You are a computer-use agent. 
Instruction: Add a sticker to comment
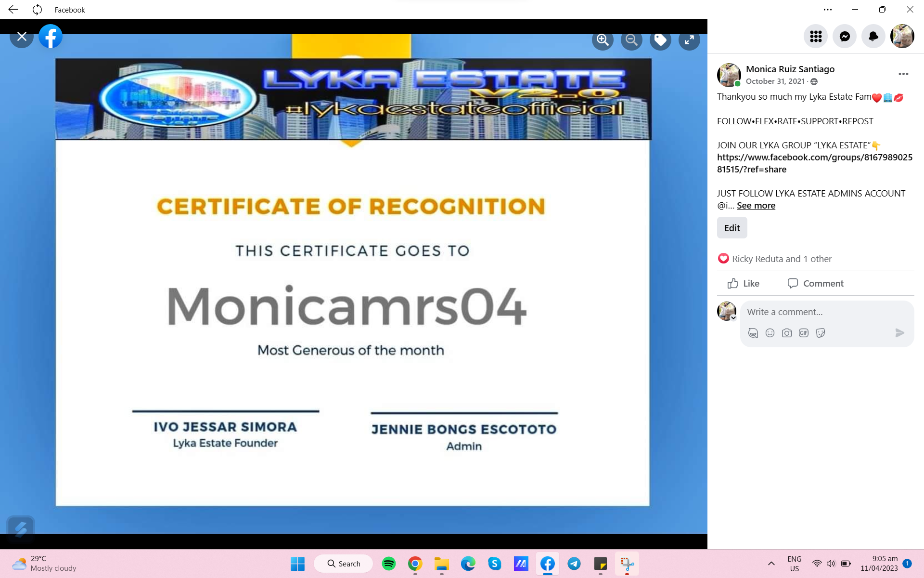821,333
